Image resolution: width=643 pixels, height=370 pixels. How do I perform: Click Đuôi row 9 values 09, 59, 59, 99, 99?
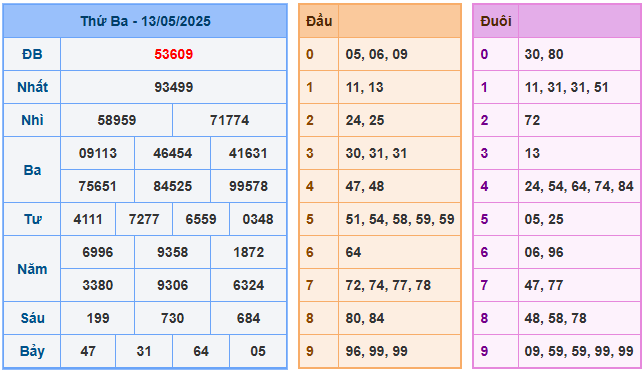pyautogui.click(x=579, y=351)
